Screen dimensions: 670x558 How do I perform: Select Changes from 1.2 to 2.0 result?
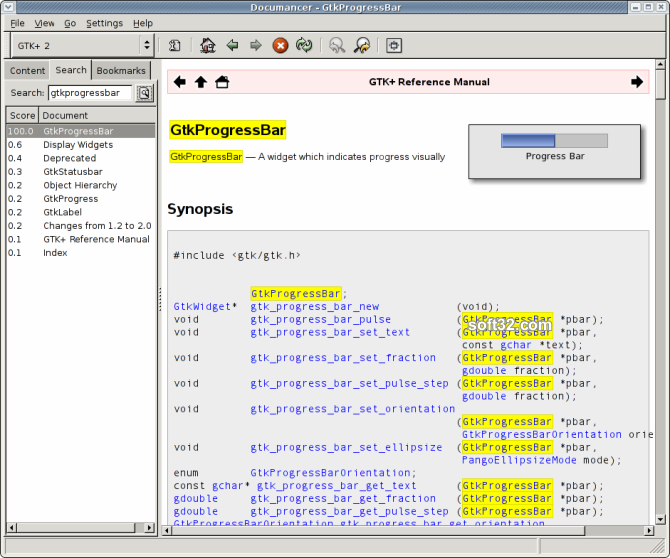(x=81, y=226)
